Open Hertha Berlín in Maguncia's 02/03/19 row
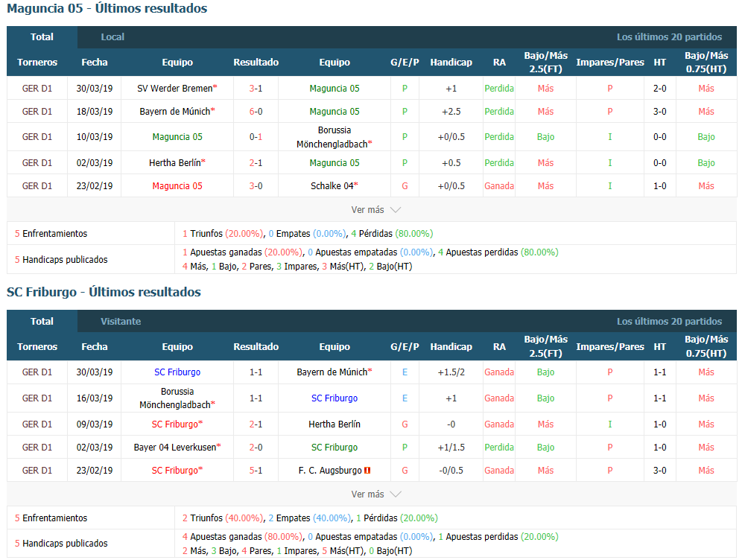The image size is (745, 560). (x=177, y=163)
